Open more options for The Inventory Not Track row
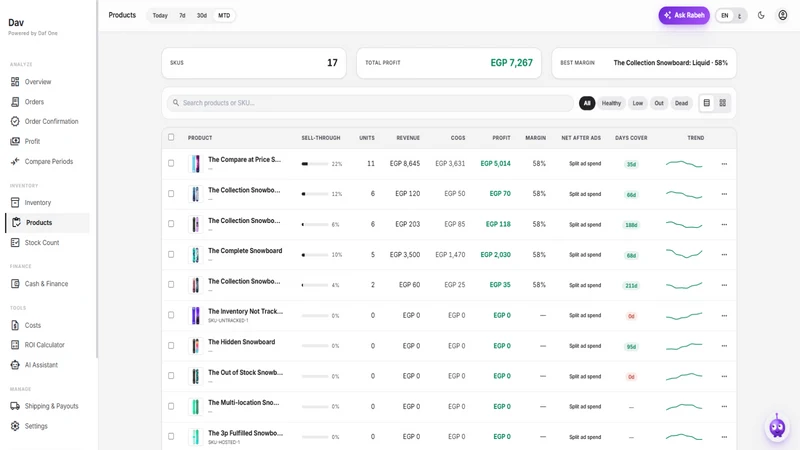The height and width of the screenshot is (450, 800). [724, 315]
